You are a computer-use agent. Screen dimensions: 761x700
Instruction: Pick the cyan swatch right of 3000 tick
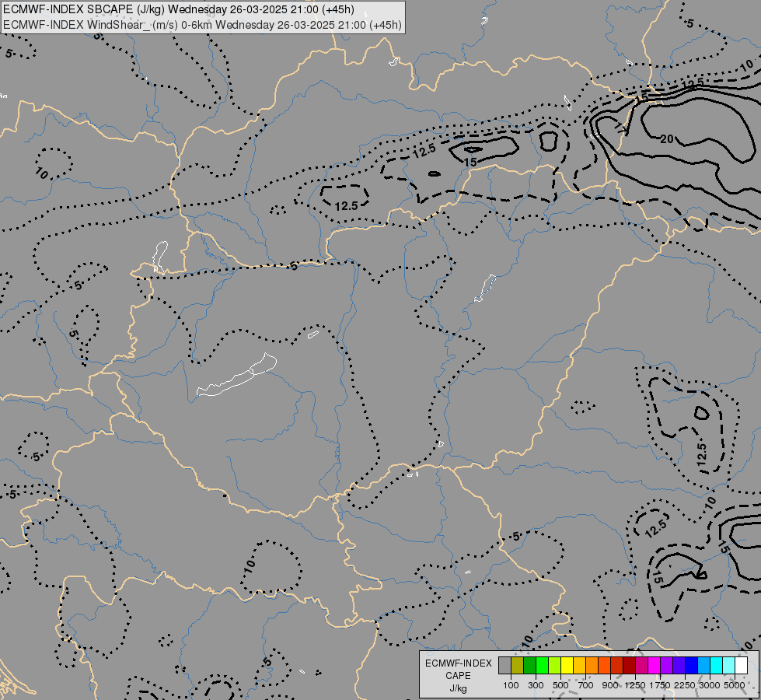coord(717,666)
